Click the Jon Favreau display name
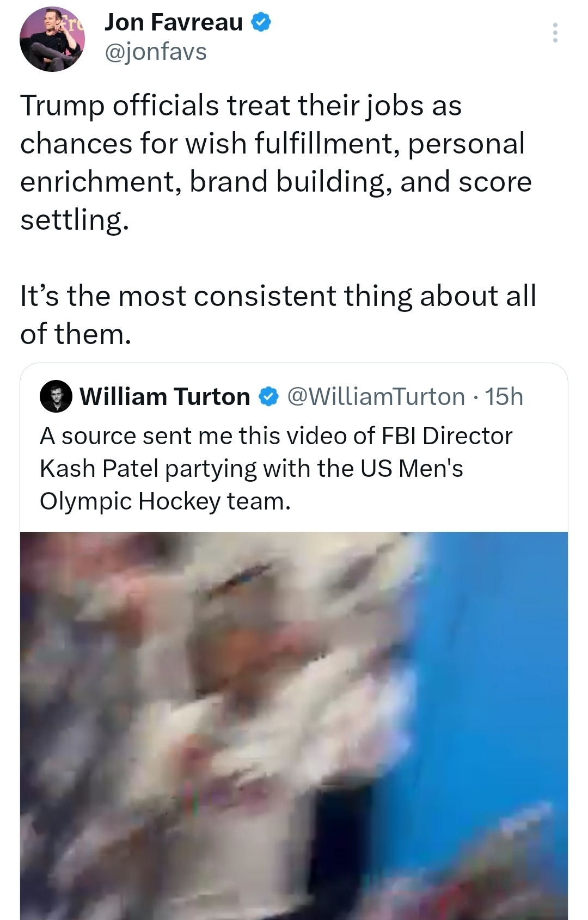Image resolution: width=588 pixels, height=920 pixels. (173, 22)
